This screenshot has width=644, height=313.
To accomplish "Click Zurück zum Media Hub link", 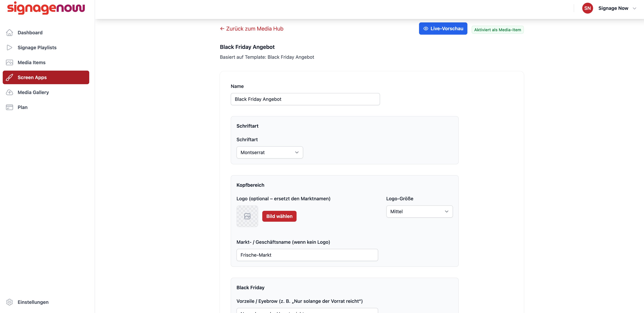I will pos(251,29).
